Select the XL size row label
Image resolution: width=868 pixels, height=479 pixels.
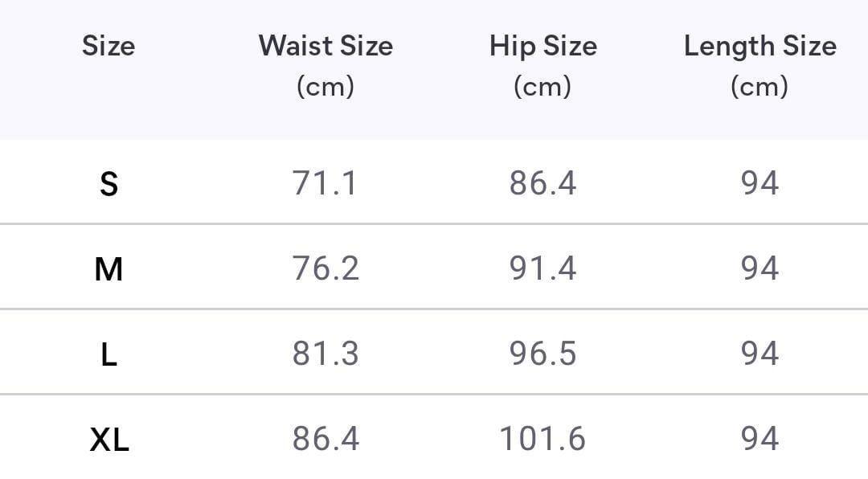click(109, 440)
